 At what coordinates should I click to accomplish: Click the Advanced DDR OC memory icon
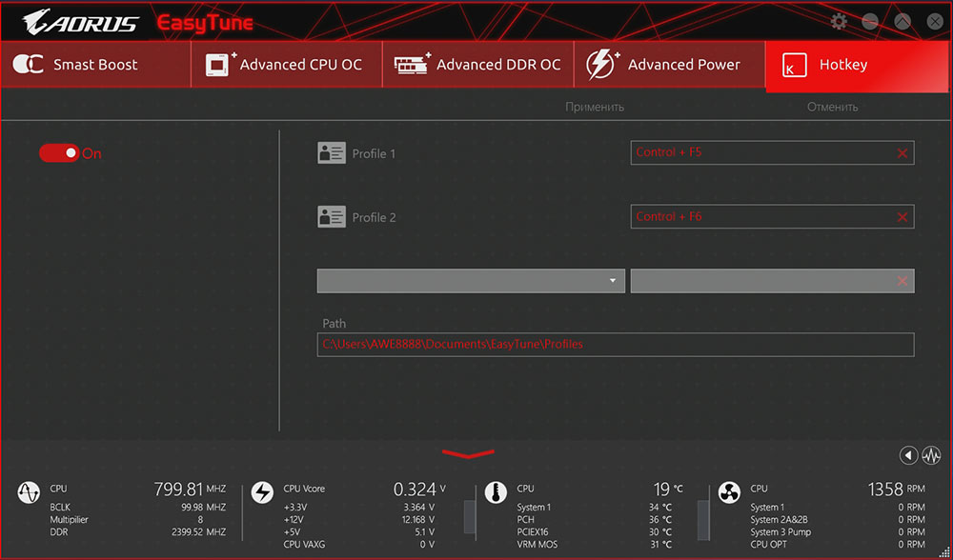coord(412,65)
